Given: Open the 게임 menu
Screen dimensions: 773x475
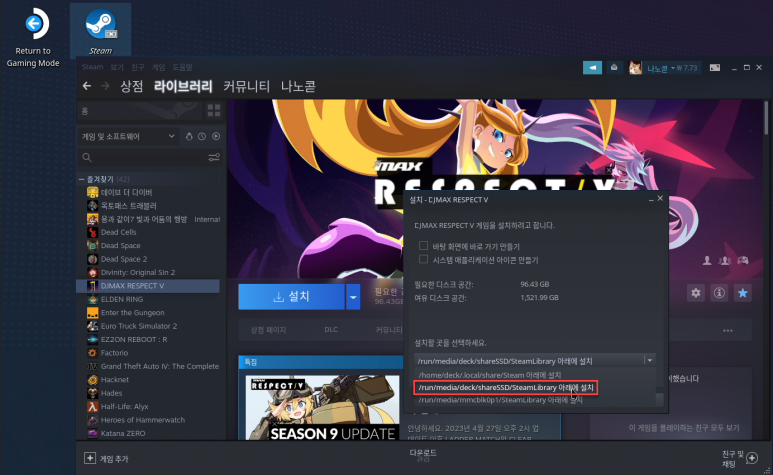Looking at the screenshot, I should [158, 67].
